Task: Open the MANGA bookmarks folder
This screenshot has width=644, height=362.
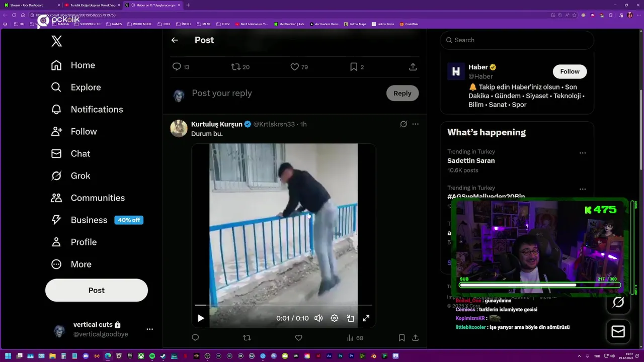Action: point(60,24)
